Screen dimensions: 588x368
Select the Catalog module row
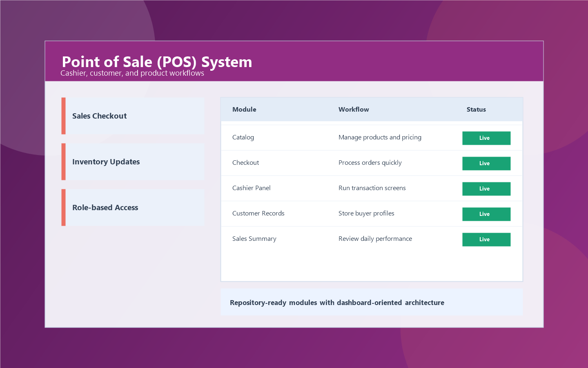tap(243, 137)
